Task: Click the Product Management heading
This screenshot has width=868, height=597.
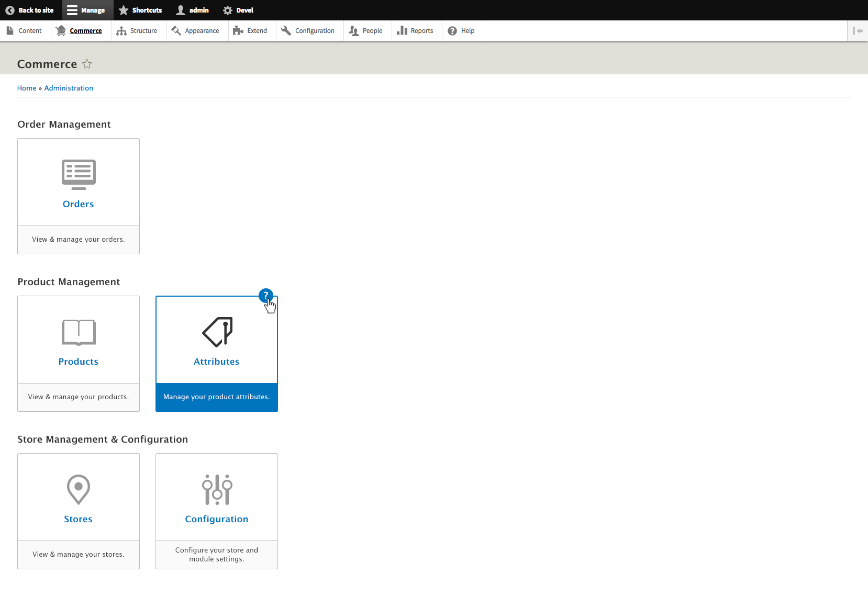Action: point(69,282)
